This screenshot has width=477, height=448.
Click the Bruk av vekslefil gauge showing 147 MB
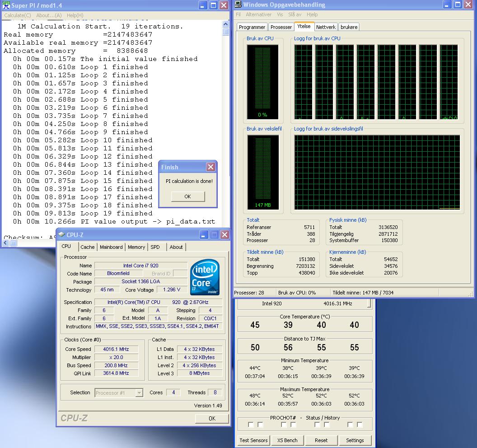click(263, 172)
